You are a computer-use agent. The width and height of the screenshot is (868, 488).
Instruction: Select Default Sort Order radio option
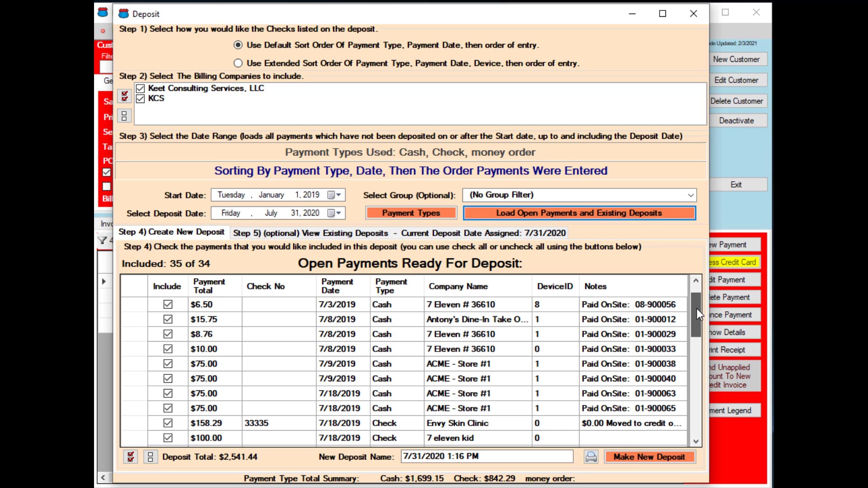pos(238,45)
